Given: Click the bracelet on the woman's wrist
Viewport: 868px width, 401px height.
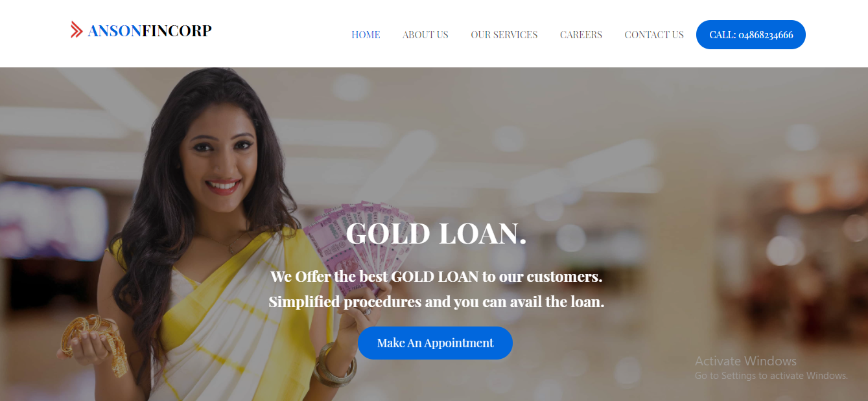Looking at the screenshot, I should click(335, 365).
